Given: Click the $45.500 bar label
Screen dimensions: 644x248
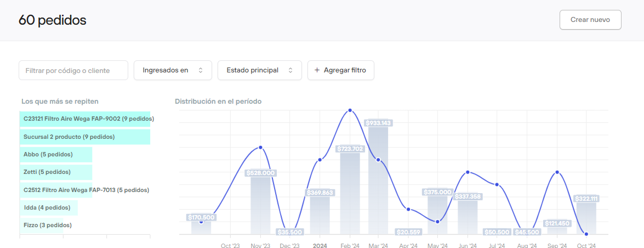Looking at the screenshot, I should coord(527,232).
